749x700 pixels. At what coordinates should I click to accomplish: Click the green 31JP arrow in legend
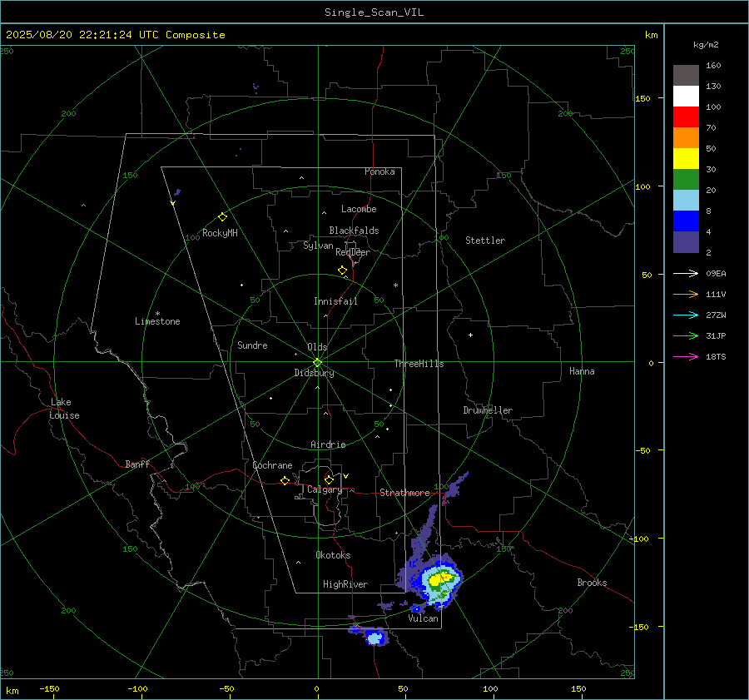click(x=686, y=336)
